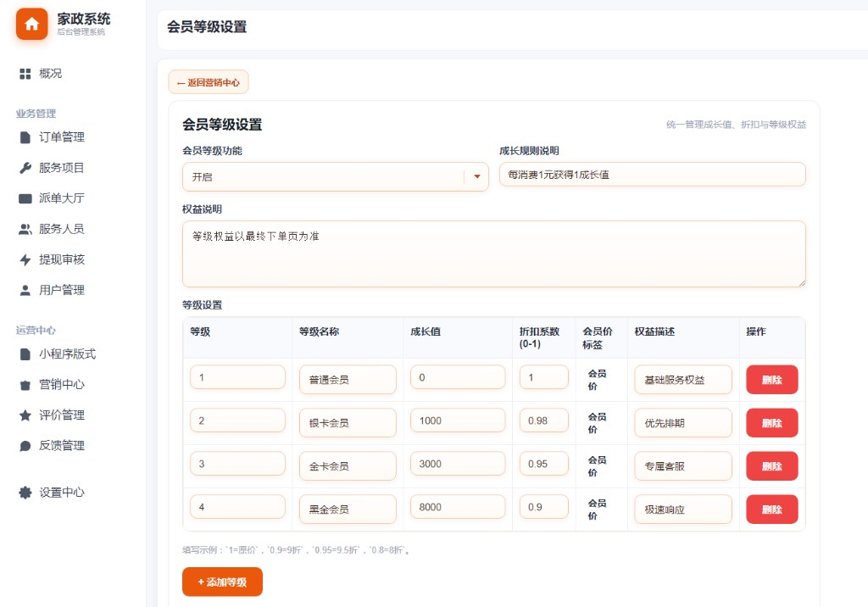Click the 添加等级 button
This screenshot has width=868, height=607.
pyautogui.click(x=222, y=582)
